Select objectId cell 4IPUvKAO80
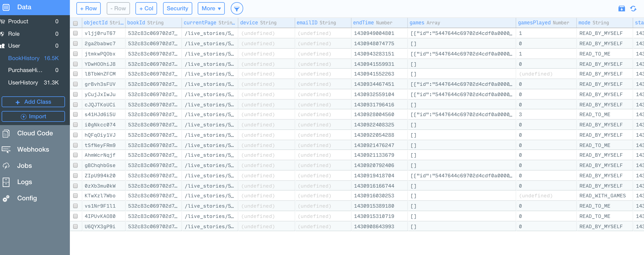The width and height of the screenshot is (644, 255). tap(103, 216)
